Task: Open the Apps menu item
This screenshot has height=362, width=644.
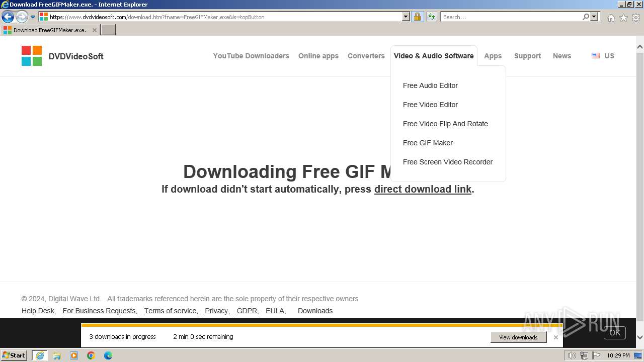Action: 493,56
